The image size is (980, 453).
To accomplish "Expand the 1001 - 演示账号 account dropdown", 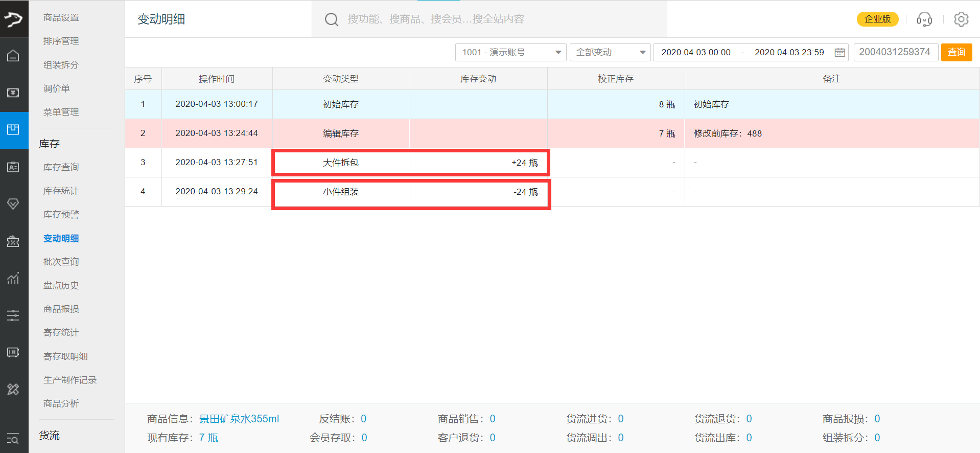I will pos(510,52).
